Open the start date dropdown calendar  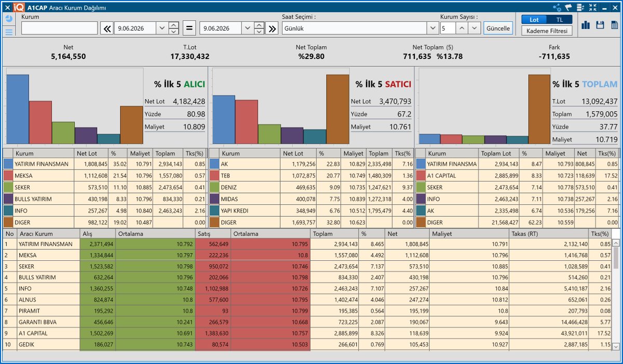click(x=161, y=29)
